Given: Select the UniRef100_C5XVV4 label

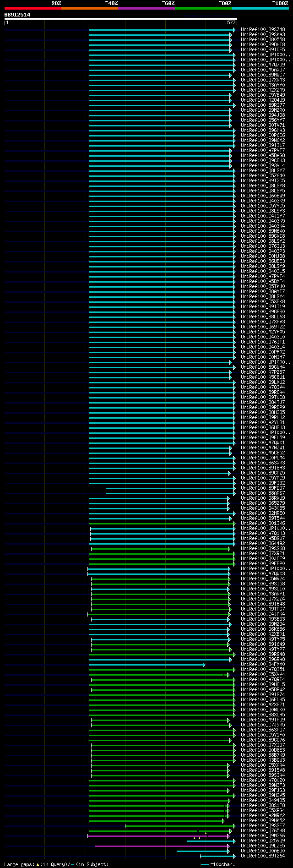Looking at the screenshot, I should pos(263,675).
